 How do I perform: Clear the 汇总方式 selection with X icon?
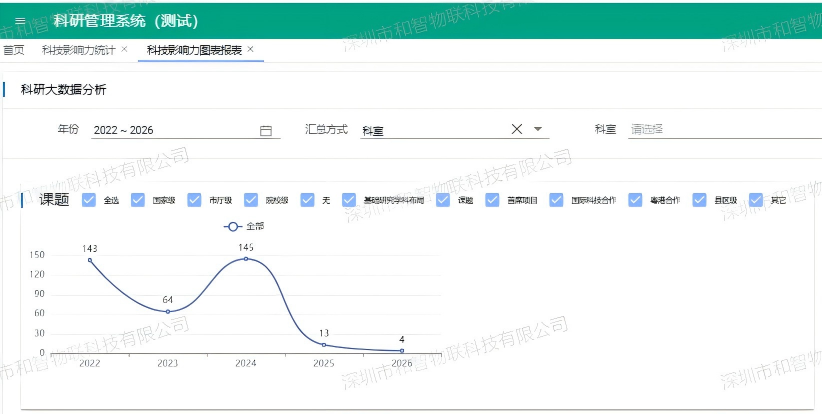pos(516,129)
